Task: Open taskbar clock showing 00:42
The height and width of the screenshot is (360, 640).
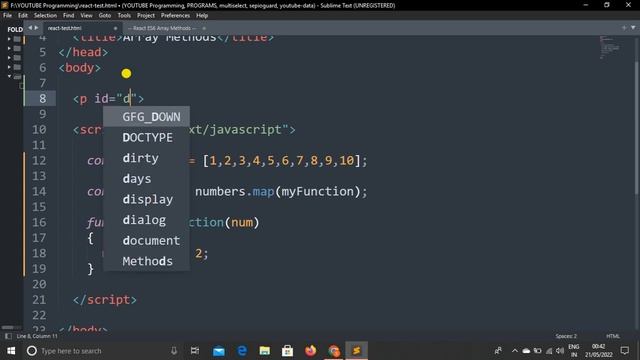Action: [598, 351]
